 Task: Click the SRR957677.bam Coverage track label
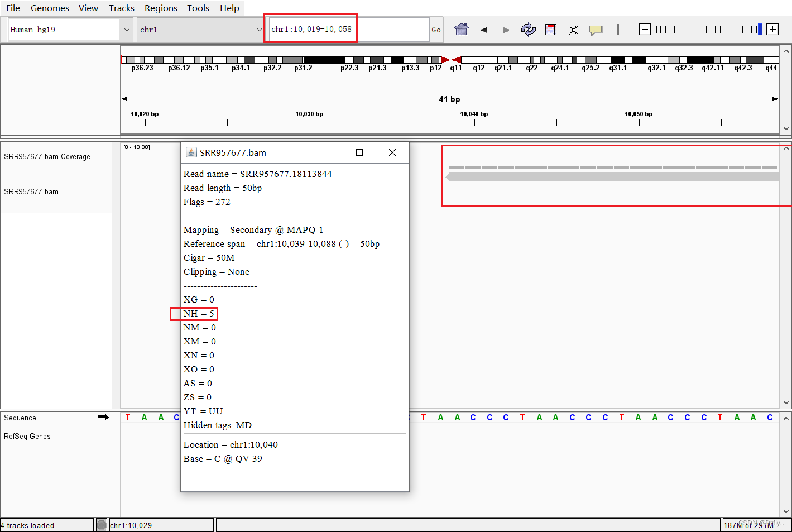(x=47, y=157)
